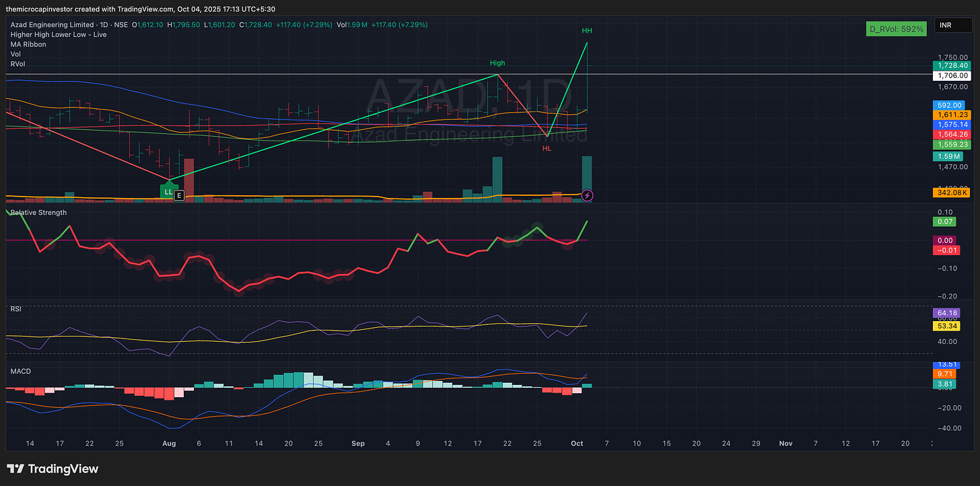Click the Aug label on time axis

(x=169, y=444)
